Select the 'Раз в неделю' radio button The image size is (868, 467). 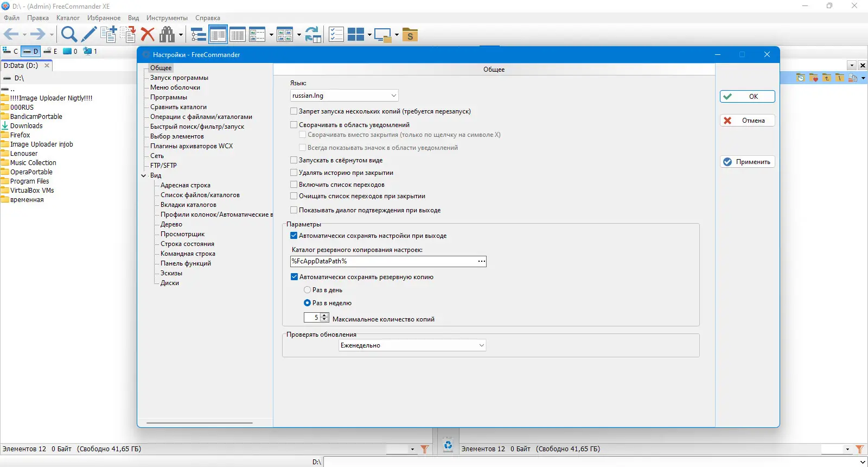[308, 303]
